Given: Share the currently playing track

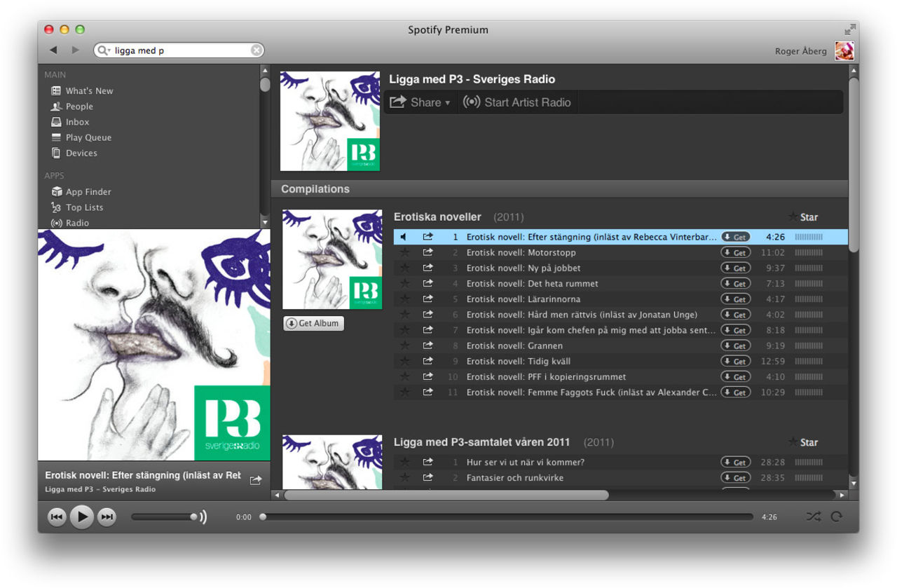Looking at the screenshot, I should tap(256, 479).
